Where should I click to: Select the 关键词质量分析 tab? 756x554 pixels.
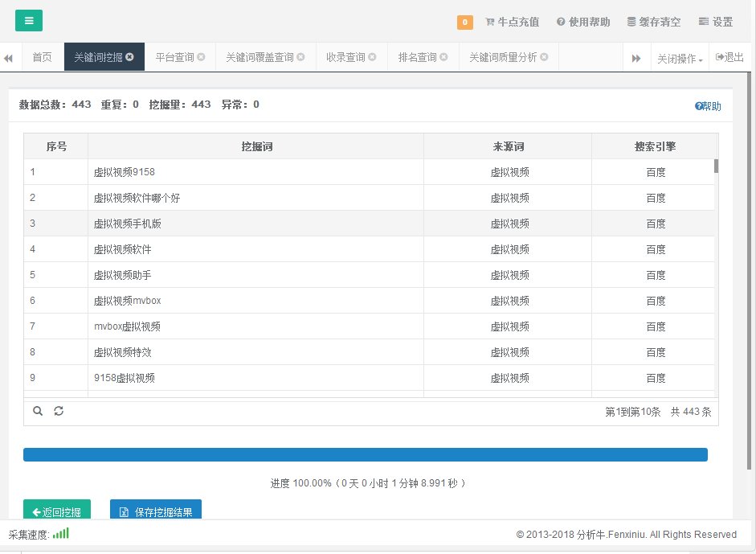pyautogui.click(x=502, y=57)
